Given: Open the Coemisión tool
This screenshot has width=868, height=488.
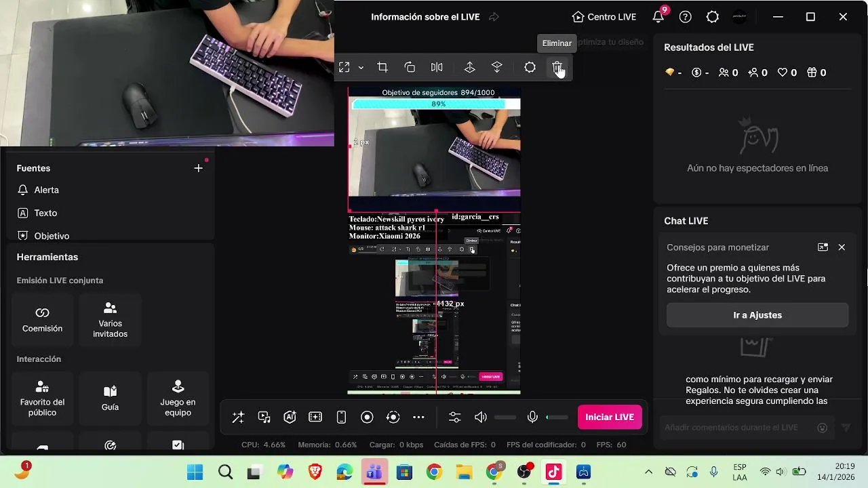Looking at the screenshot, I should click(42, 320).
